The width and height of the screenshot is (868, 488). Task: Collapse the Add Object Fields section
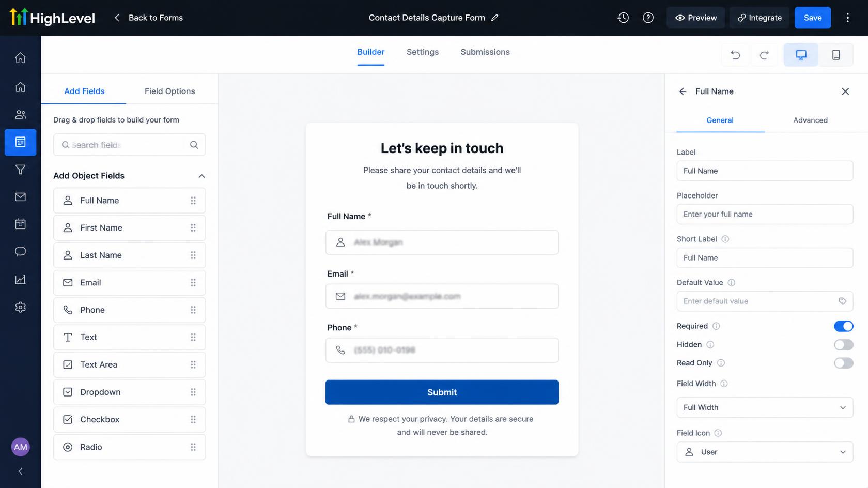pyautogui.click(x=202, y=176)
